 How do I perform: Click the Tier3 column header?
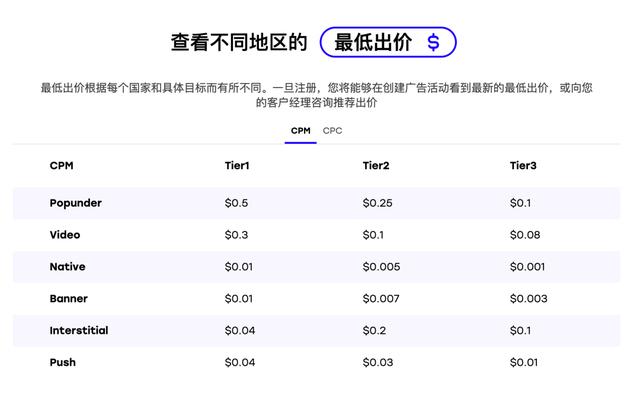pos(523,165)
